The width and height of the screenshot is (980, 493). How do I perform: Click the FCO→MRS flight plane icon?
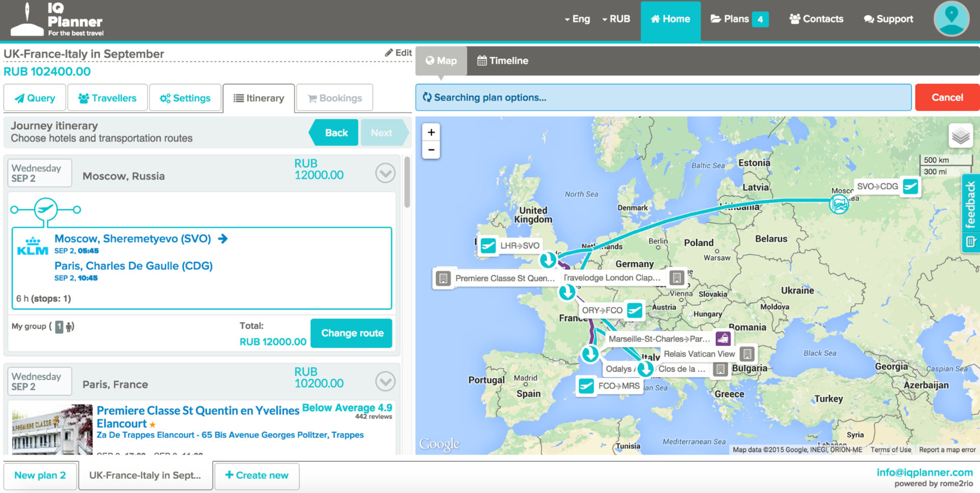[x=586, y=386]
